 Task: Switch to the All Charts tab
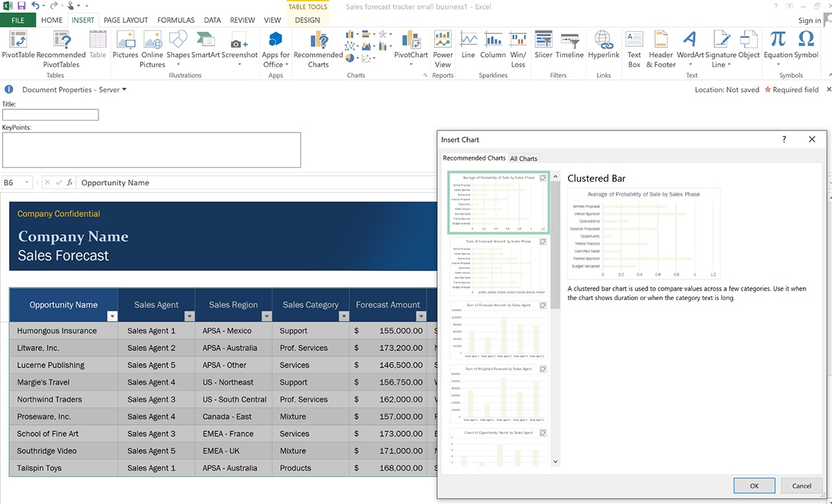click(523, 158)
